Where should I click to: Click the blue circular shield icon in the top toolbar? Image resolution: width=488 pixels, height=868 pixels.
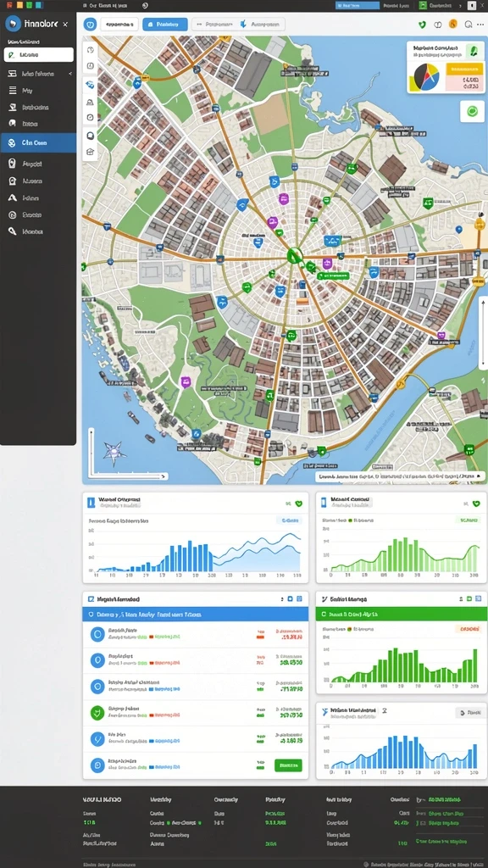click(x=90, y=25)
